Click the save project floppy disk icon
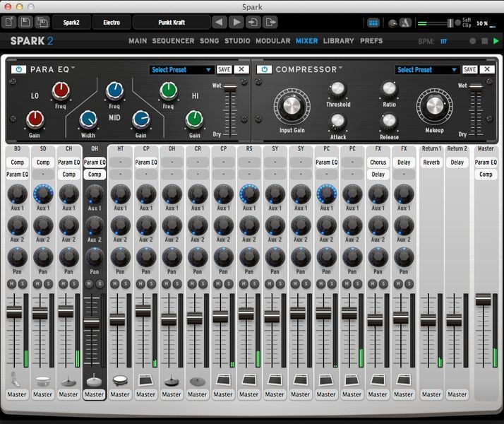Image resolution: width=504 pixels, height=424 pixels. (x=25, y=23)
